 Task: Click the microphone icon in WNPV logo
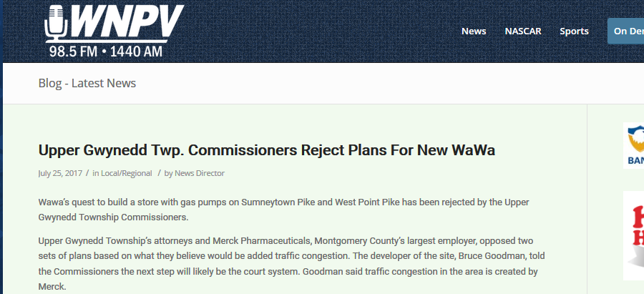tap(56, 24)
